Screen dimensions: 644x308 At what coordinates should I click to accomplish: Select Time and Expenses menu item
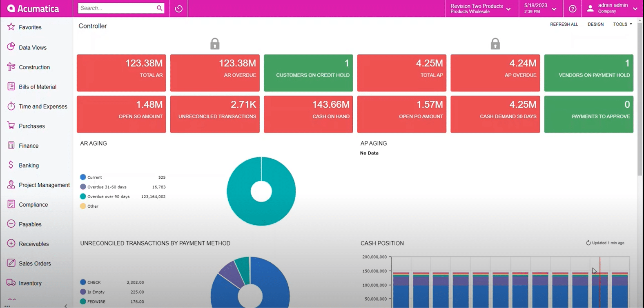click(43, 106)
